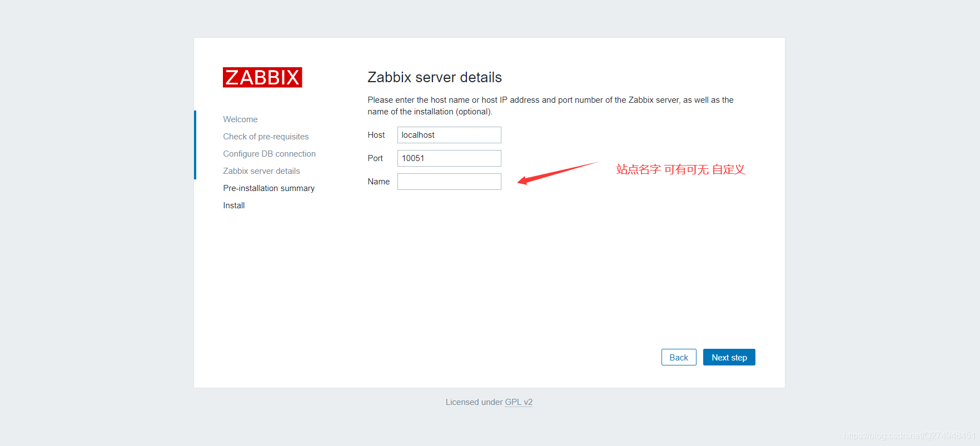Click the ZABBIX logo
The width and height of the screenshot is (980, 446).
click(262, 77)
